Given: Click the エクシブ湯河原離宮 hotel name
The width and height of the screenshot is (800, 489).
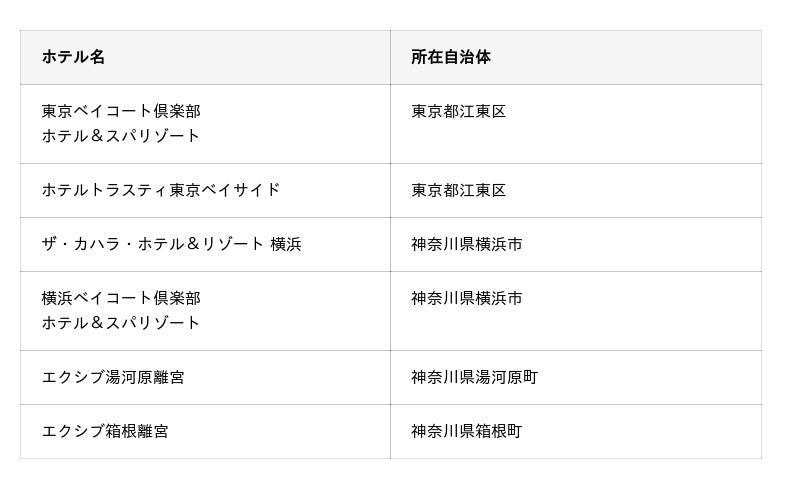Looking at the screenshot, I should click(x=113, y=377).
